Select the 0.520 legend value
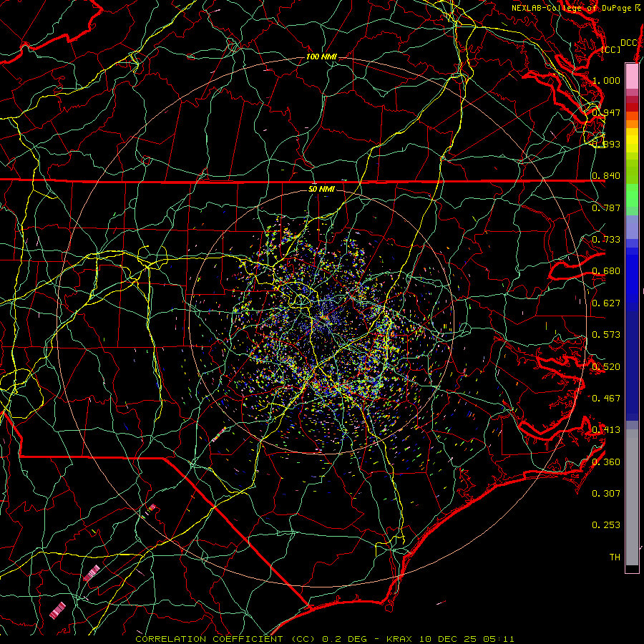This screenshot has height=644, width=644. coord(606,366)
